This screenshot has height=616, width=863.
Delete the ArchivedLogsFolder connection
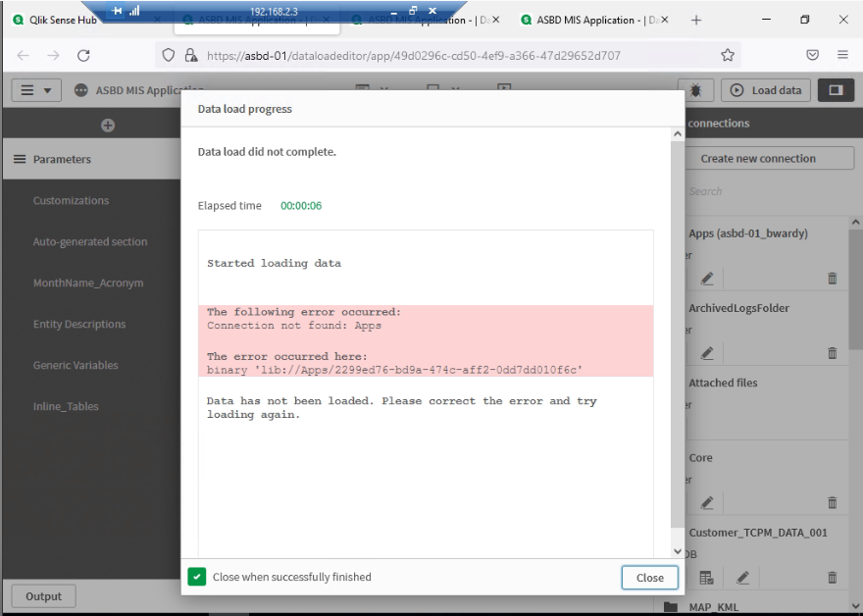(833, 353)
